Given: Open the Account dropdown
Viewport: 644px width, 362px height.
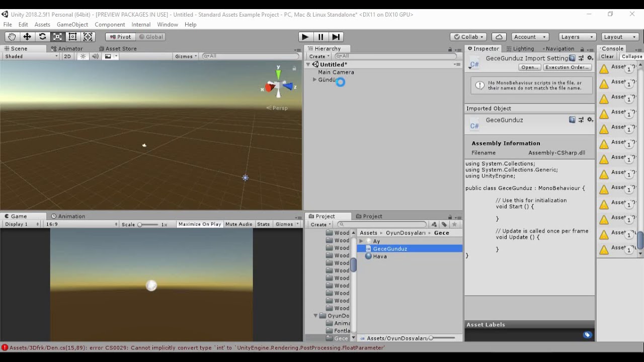Looking at the screenshot, I should [x=530, y=37].
